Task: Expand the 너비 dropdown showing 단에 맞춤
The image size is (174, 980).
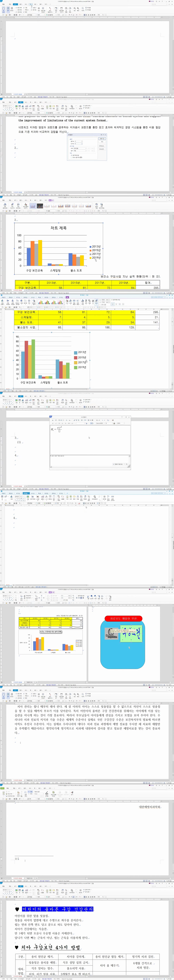Action: pos(86,148)
